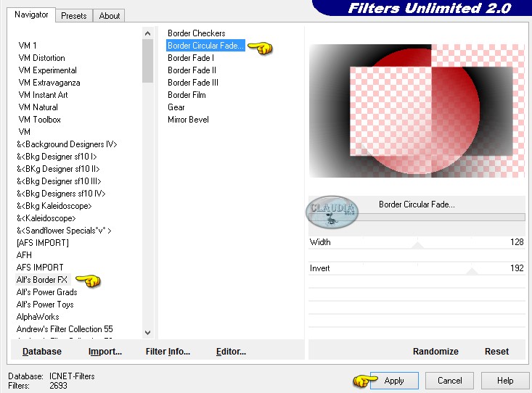Select the Alf's Power Toys category

[45, 304]
